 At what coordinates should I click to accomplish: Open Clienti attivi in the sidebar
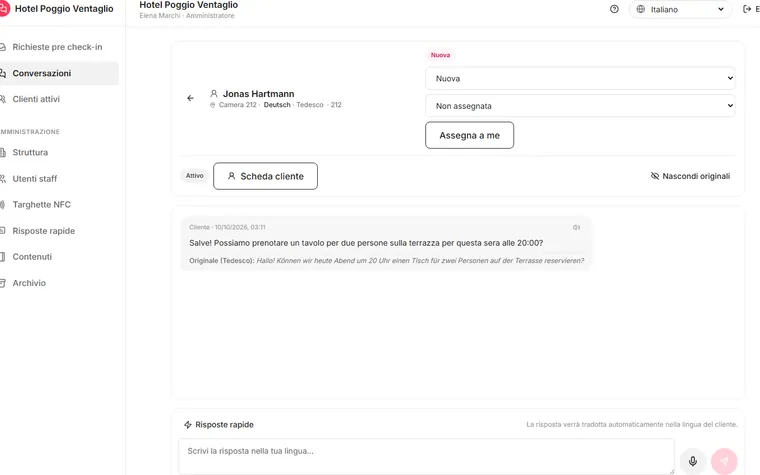(57, 99)
